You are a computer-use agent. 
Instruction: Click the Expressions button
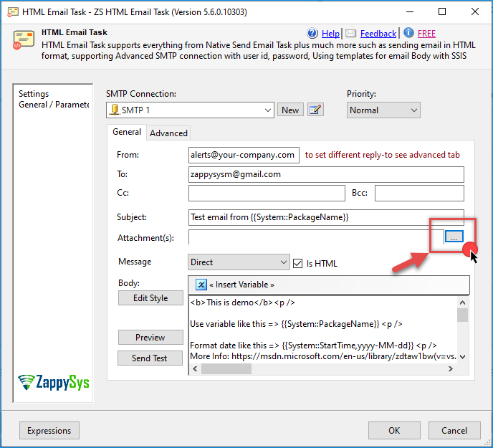[x=49, y=430]
